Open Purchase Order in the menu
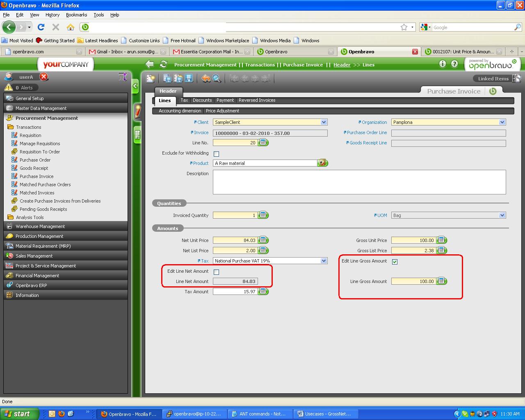 [35, 160]
